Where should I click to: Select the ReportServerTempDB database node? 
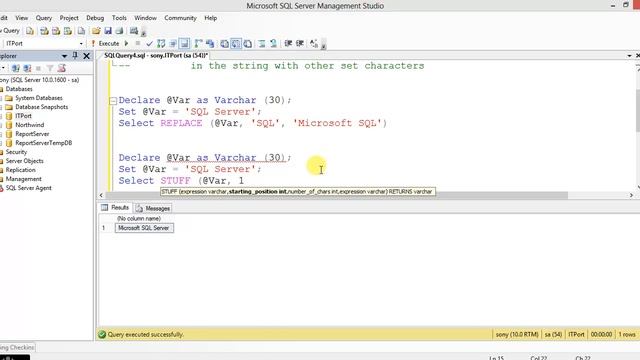tap(44, 143)
